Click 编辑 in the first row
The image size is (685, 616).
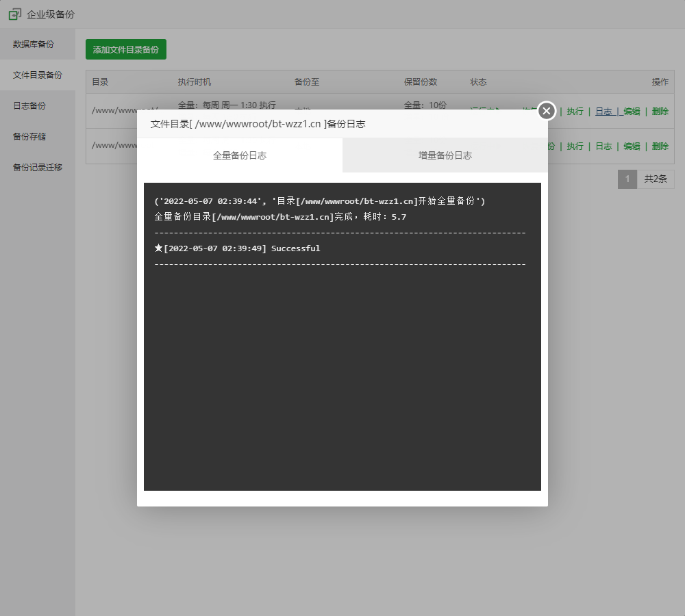pos(632,112)
